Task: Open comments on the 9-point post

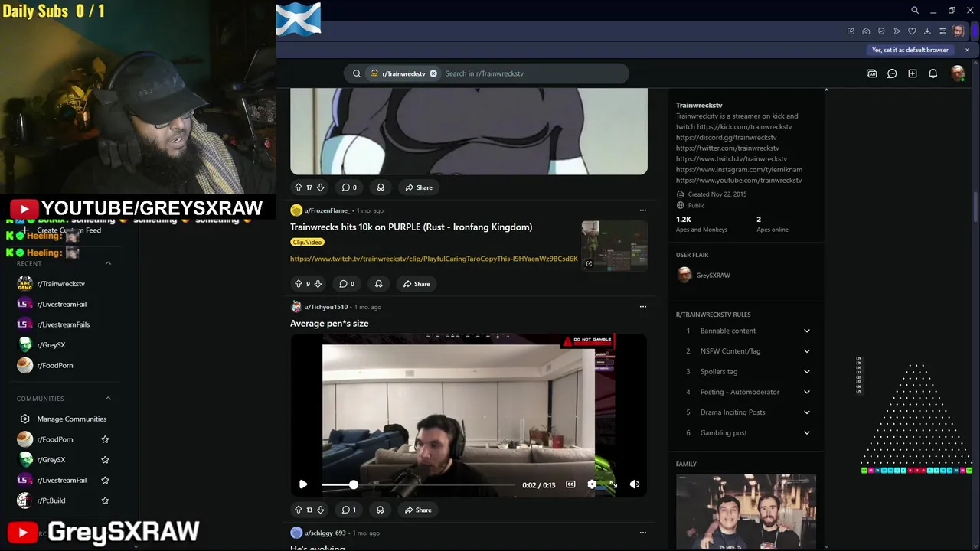Action: [x=347, y=284]
